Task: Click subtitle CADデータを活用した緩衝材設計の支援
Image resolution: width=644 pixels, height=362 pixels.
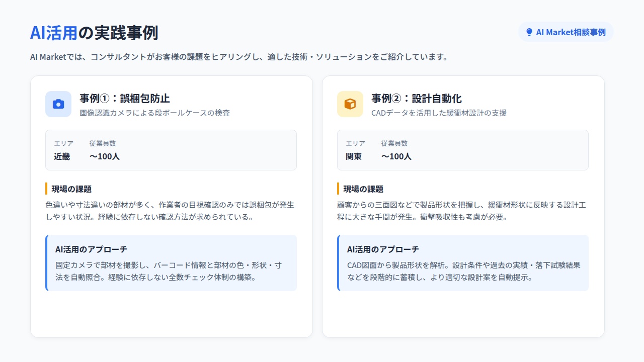Action: [x=439, y=113]
